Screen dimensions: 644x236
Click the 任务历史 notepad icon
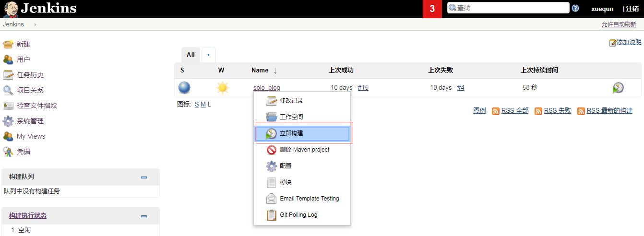pyautogui.click(x=8, y=75)
